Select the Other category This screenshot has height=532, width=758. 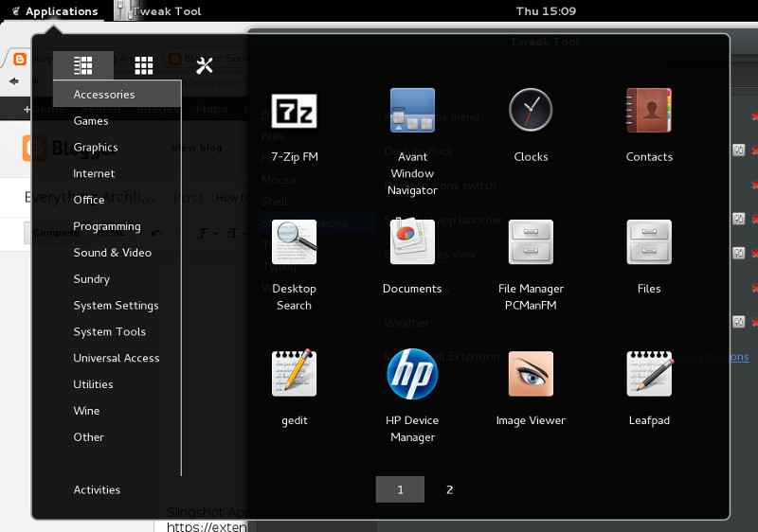(89, 437)
